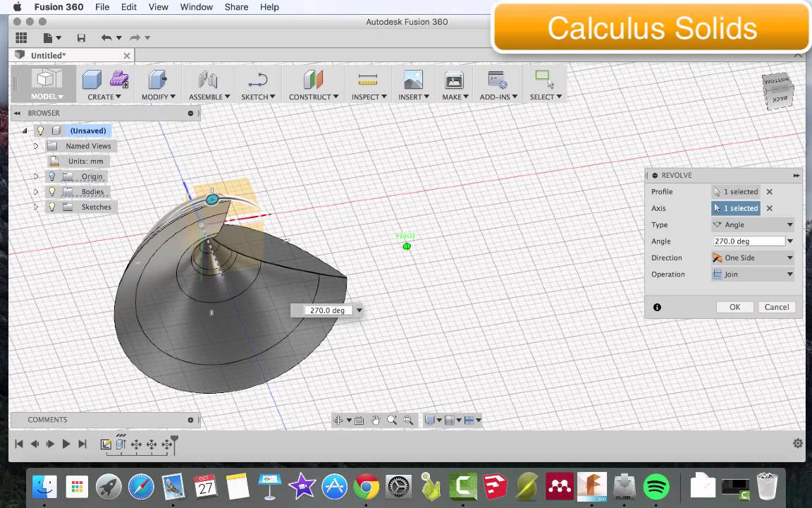Image resolution: width=812 pixels, height=508 pixels.
Task: Jump to timeline beginning
Action: click(x=18, y=444)
